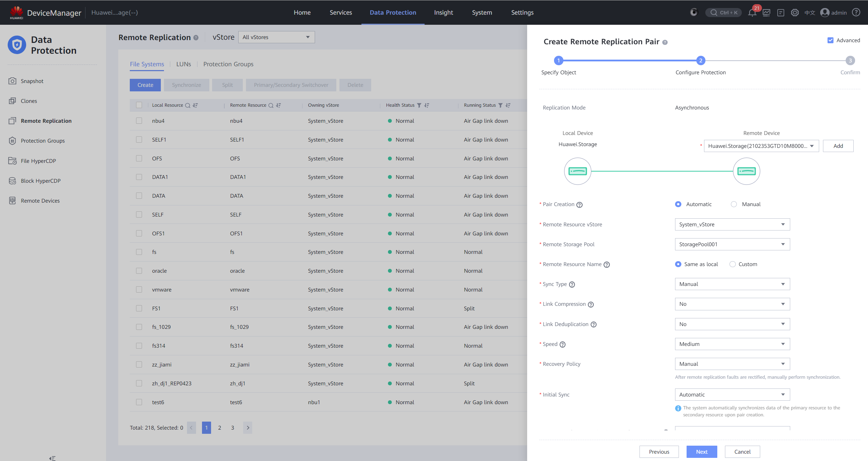Click the help question mark icon in top bar
Screen dimensions: 868x461
(856, 13)
